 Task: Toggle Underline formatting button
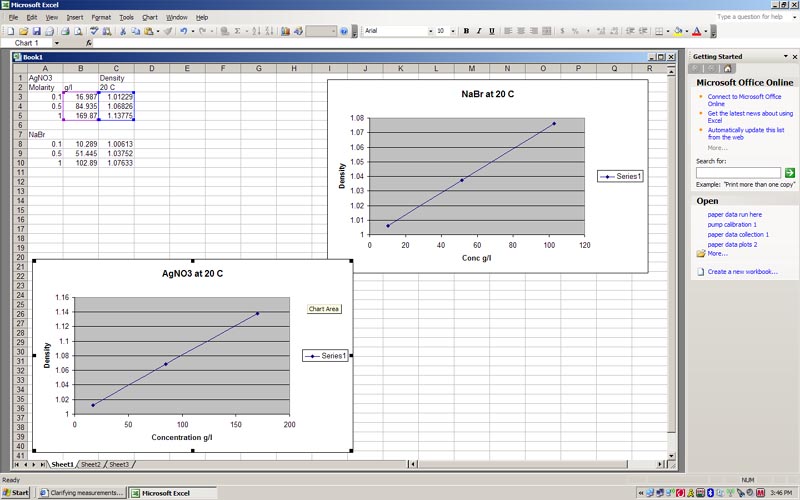click(492, 31)
